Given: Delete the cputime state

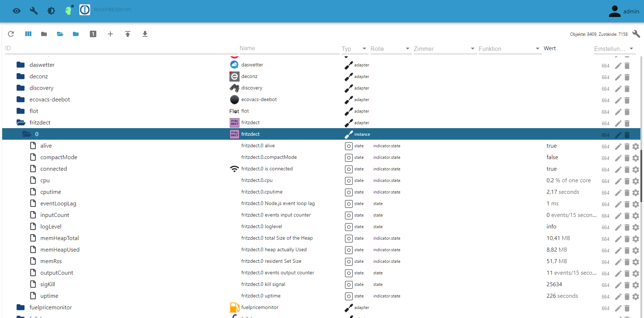Looking at the screenshot, I should coord(627,193).
